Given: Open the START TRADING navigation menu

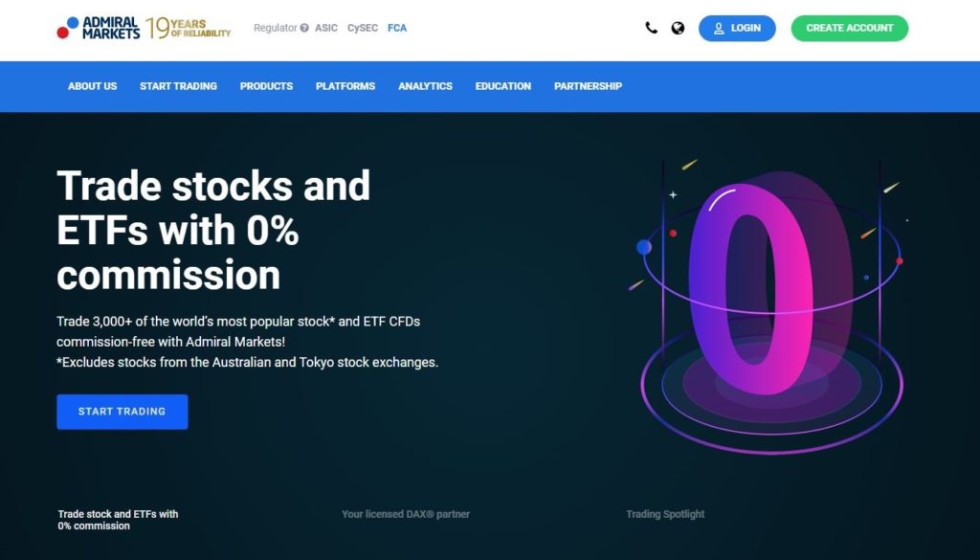Looking at the screenshot, I should pos(179,86).
